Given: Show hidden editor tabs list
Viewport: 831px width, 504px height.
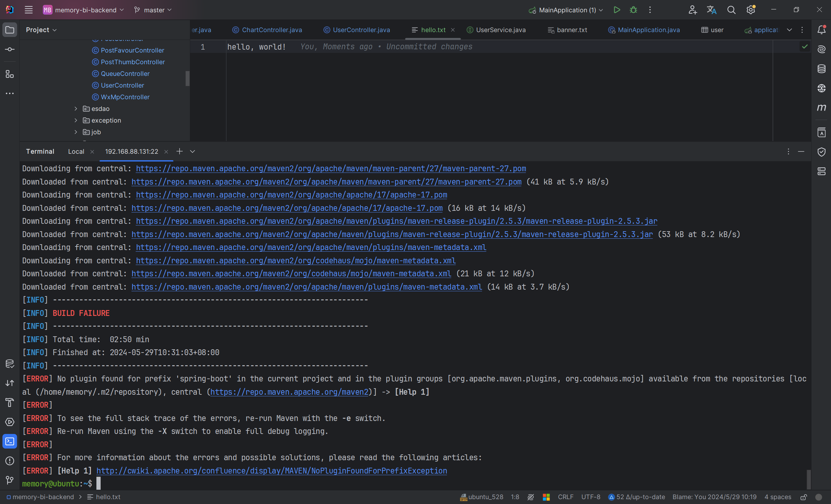Looking at the screenshot, I should tap(789, 30).
